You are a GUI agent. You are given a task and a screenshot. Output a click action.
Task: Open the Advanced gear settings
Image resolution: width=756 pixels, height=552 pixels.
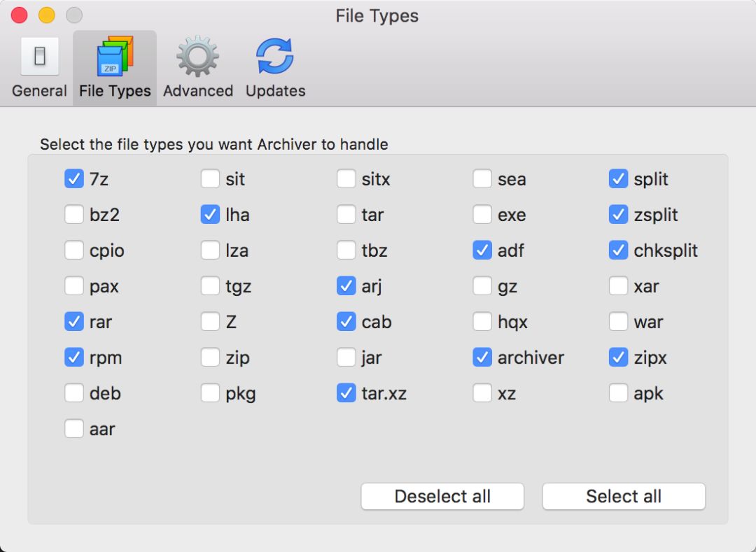197,67
